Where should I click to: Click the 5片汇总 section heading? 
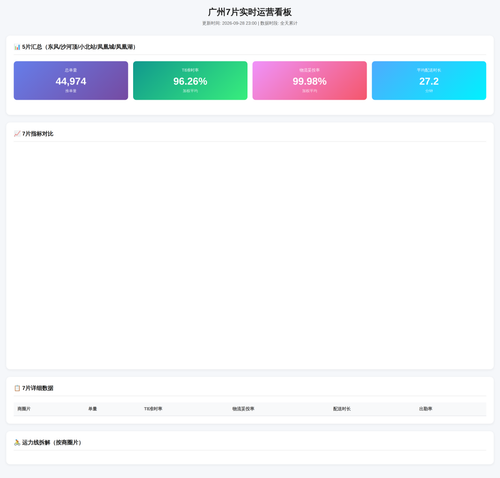[79, 47]
